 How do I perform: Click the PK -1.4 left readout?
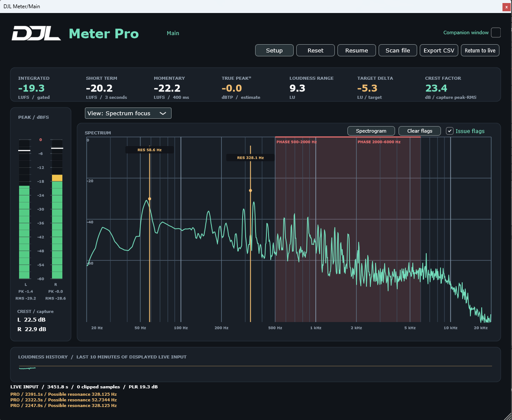click(x=26, y=291)
